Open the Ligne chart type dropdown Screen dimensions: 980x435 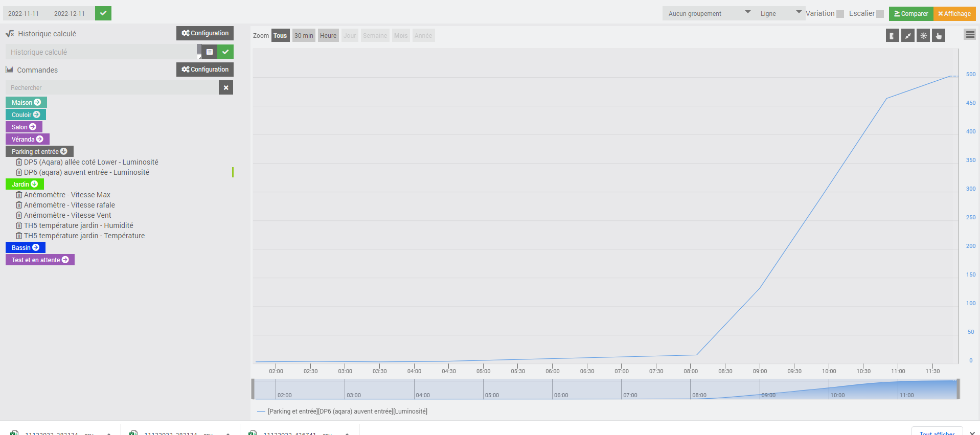[x=780, y=13]
